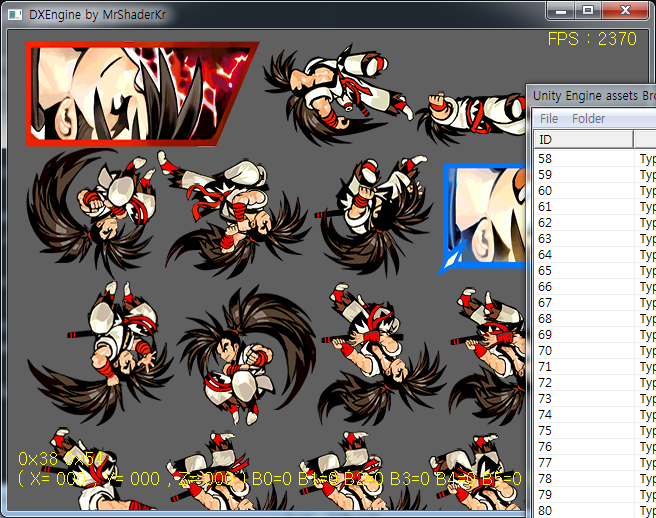This screenshot has height=518, width=656.
Task: Click the FPS counter text
Action: [592, 39]
